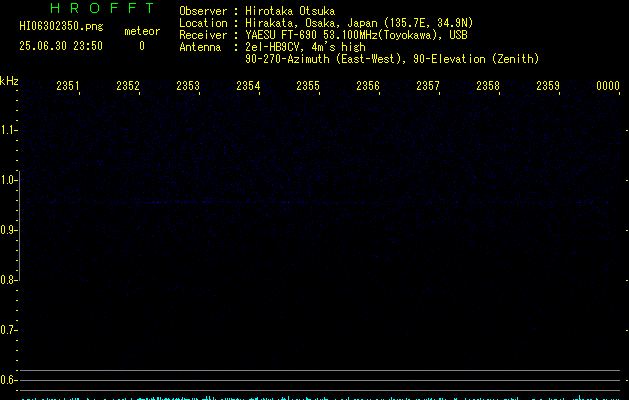Click the kHz axis unit label
629x400 pixels.
9,81
